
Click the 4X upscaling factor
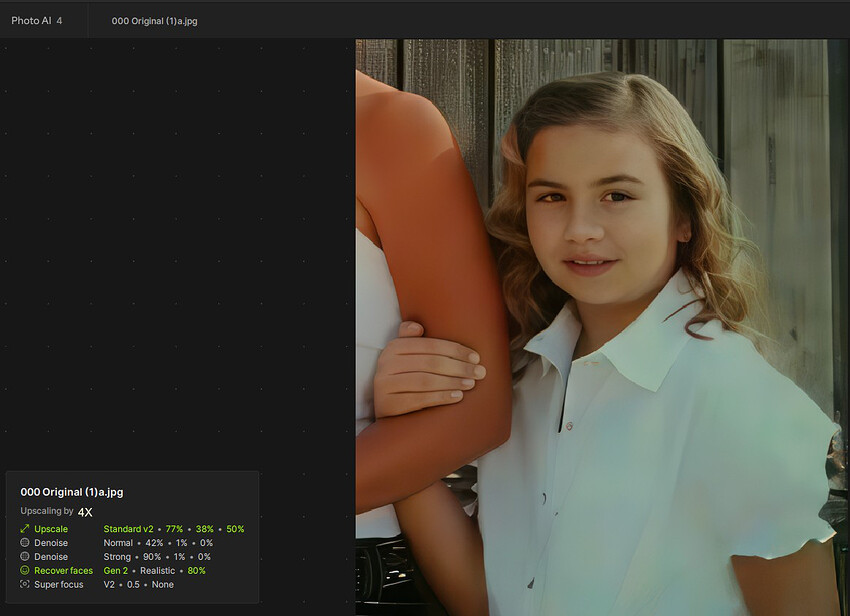click(85, 512)
